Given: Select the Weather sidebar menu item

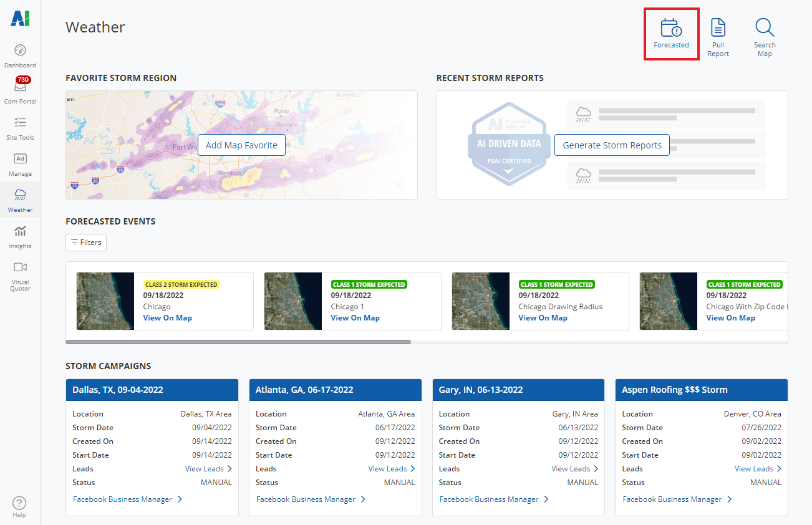Looking at the screenshot, I should pos(20,200).
